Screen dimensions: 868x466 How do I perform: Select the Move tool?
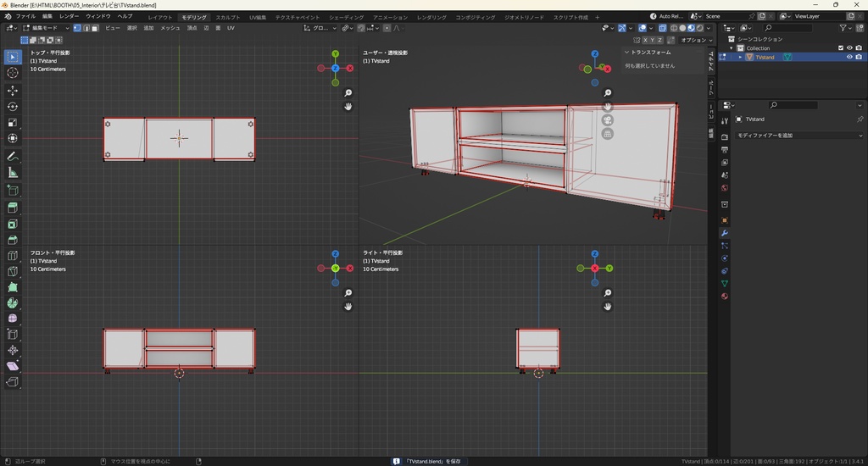pos(13,91)
